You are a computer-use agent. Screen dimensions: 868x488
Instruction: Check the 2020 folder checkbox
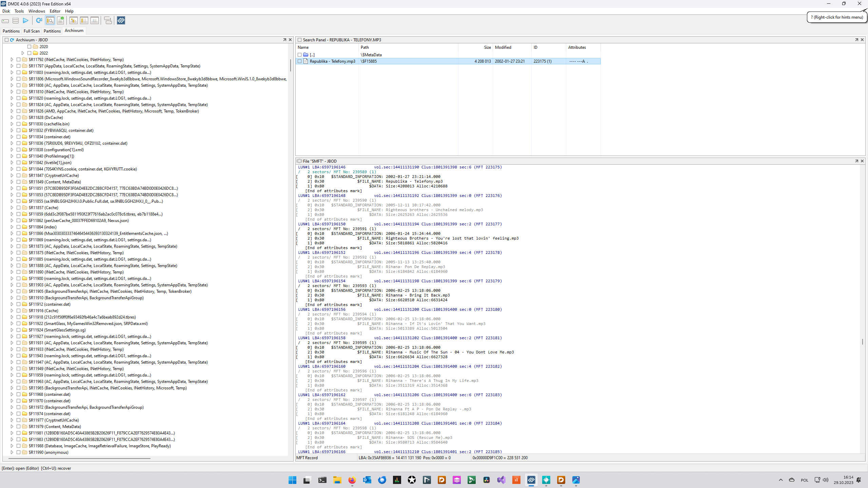29,47
